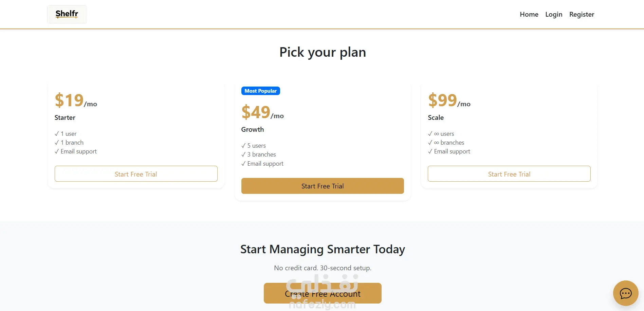Click the infinity symbol beside branches

point(436,143)
